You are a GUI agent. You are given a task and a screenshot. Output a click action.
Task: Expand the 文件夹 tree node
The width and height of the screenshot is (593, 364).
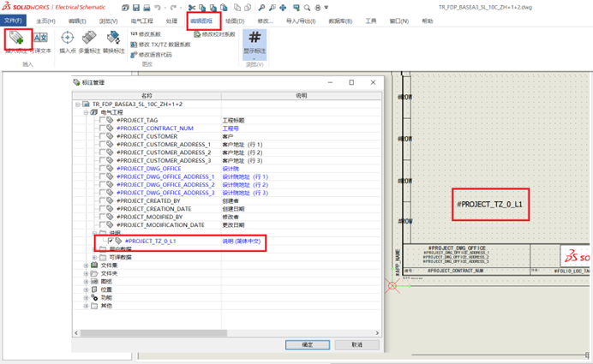click(86, 273)
